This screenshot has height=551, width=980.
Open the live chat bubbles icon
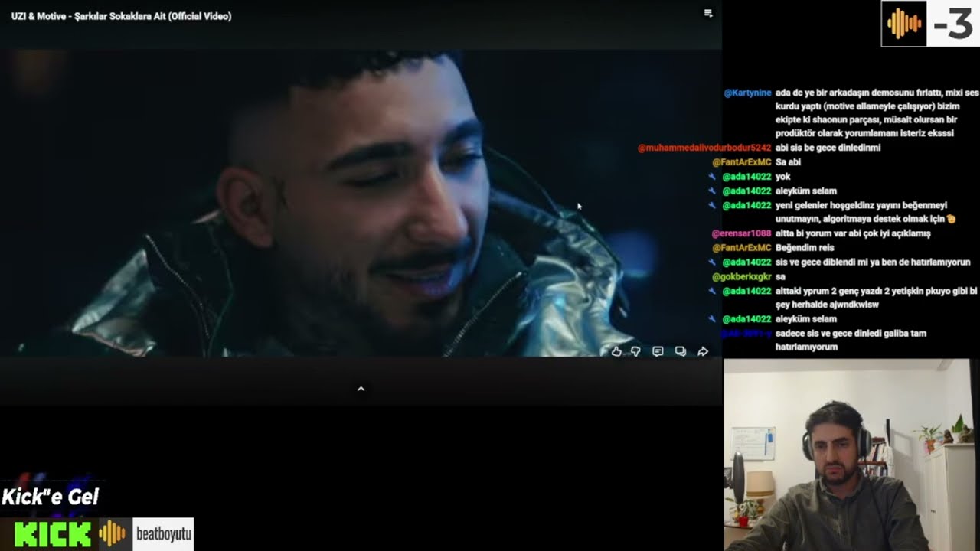coord(680,351)
